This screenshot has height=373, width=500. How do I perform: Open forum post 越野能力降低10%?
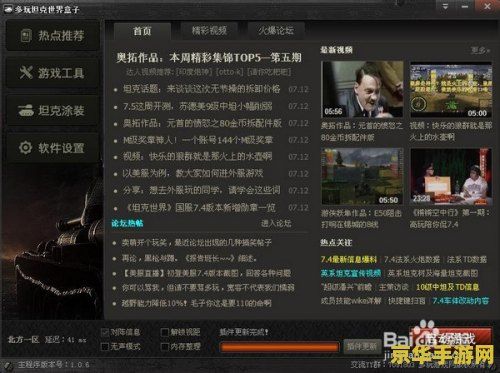pyautogui.click(x=196, y=303)
